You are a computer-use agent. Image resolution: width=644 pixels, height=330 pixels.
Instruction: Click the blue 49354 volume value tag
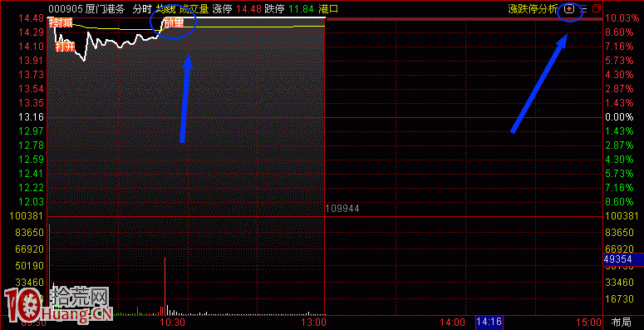(623, 259)
